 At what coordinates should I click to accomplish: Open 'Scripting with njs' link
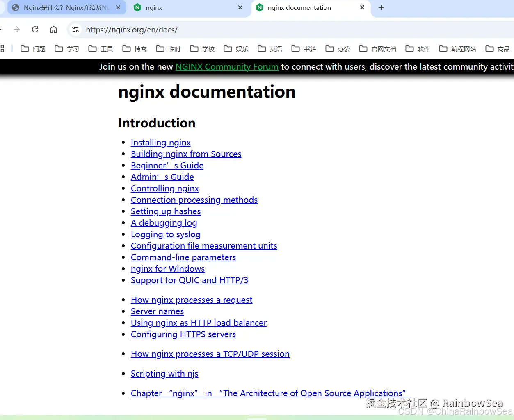coord(164,374)
